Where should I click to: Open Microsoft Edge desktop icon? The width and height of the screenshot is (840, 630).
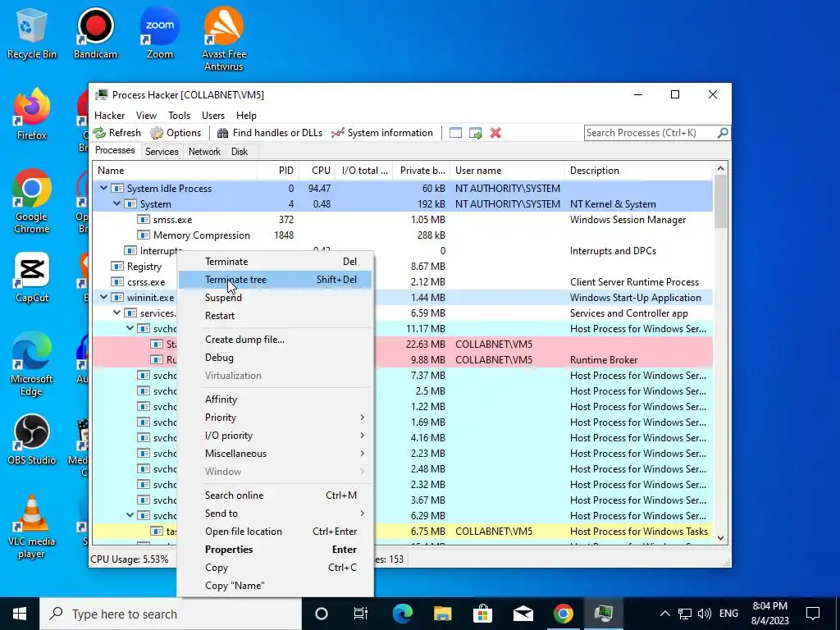32,364
